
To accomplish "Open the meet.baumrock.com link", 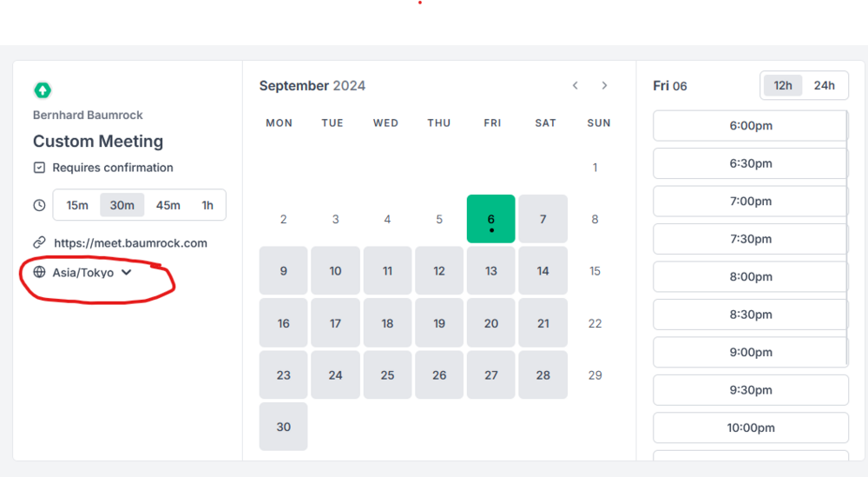I will (x=130, y=243).
